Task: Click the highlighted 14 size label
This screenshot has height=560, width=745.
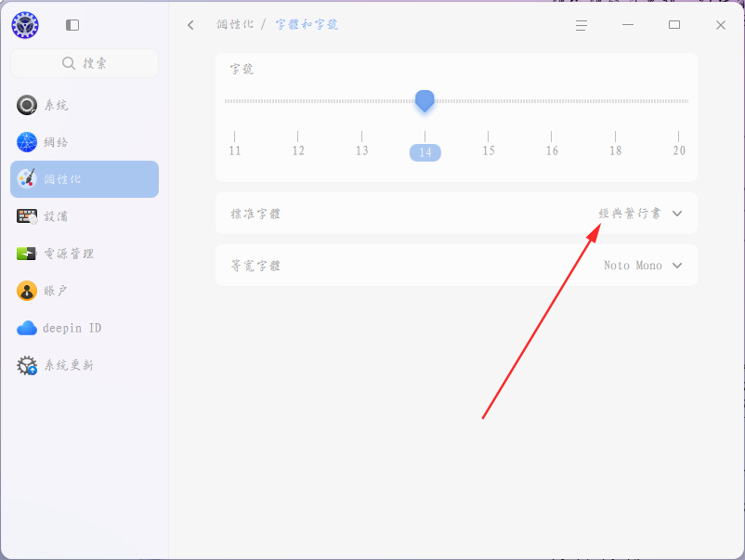Action: (x=425, y=152)
